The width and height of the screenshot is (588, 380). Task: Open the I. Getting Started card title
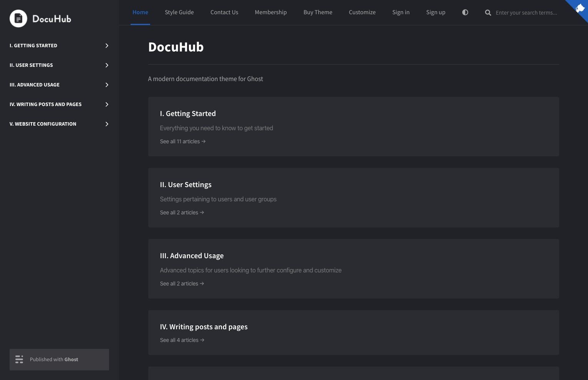pyautogui.click(x=188, y=114)
